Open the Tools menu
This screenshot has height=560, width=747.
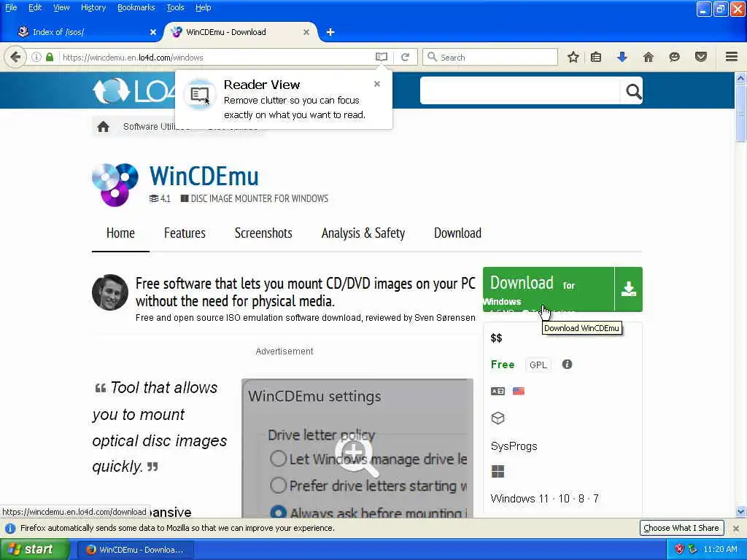click(x=175, y=7)
